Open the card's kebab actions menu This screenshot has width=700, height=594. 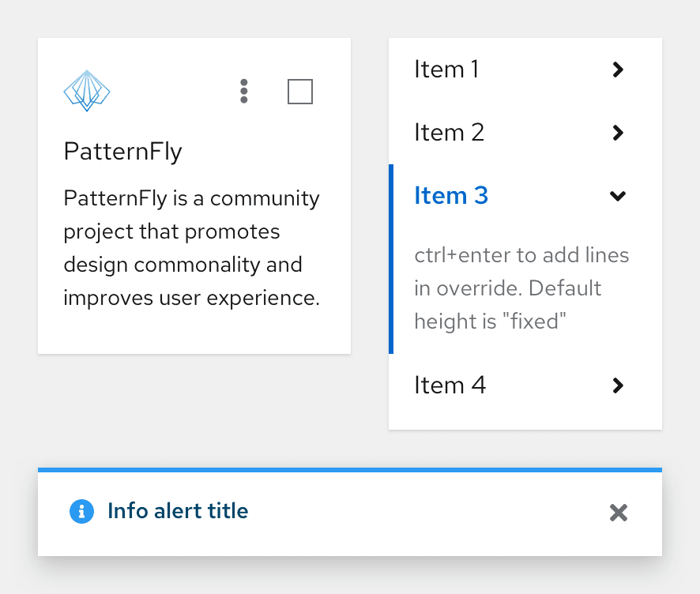244,91
